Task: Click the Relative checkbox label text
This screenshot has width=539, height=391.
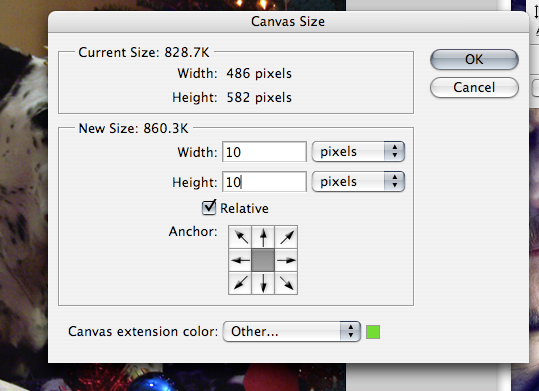Action: pyautogui.click(x=244, y=208)
